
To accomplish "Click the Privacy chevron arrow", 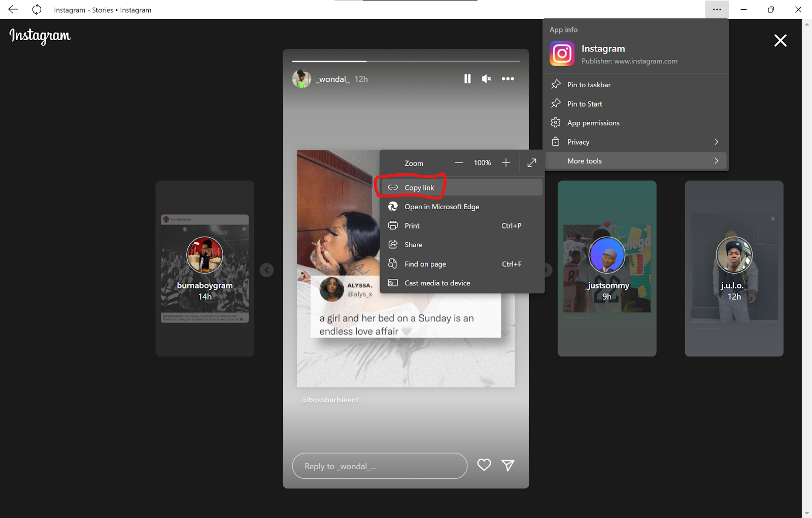I will point(716,142).
